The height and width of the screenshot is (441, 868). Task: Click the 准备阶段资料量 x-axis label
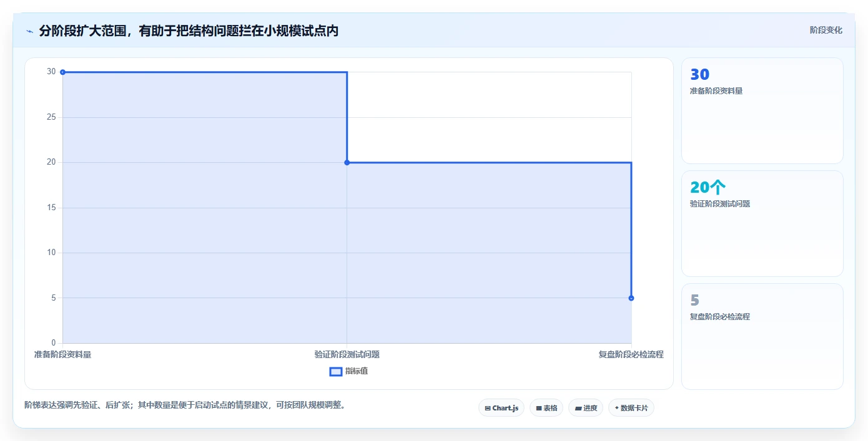tap(62, 354)
